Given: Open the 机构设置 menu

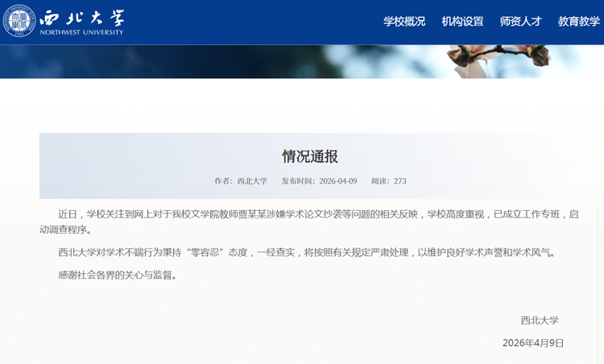Looking at the screenshot, I should [462, 21].
